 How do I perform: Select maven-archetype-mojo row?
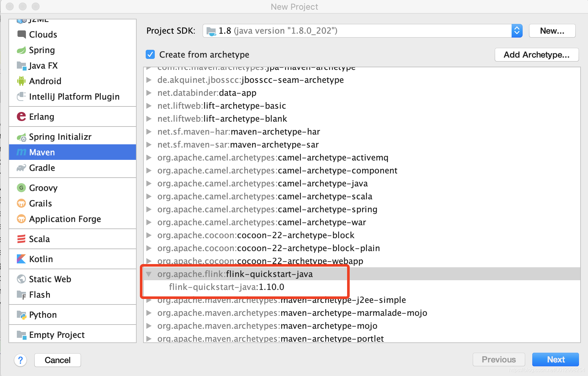(x=362, y=326)
